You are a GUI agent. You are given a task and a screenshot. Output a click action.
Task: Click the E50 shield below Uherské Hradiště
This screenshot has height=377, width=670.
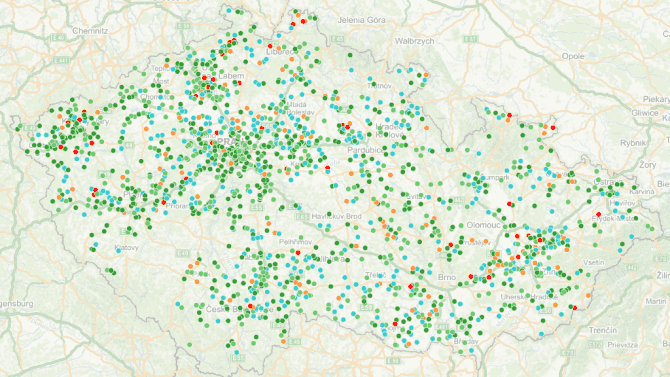pos(545,310)
